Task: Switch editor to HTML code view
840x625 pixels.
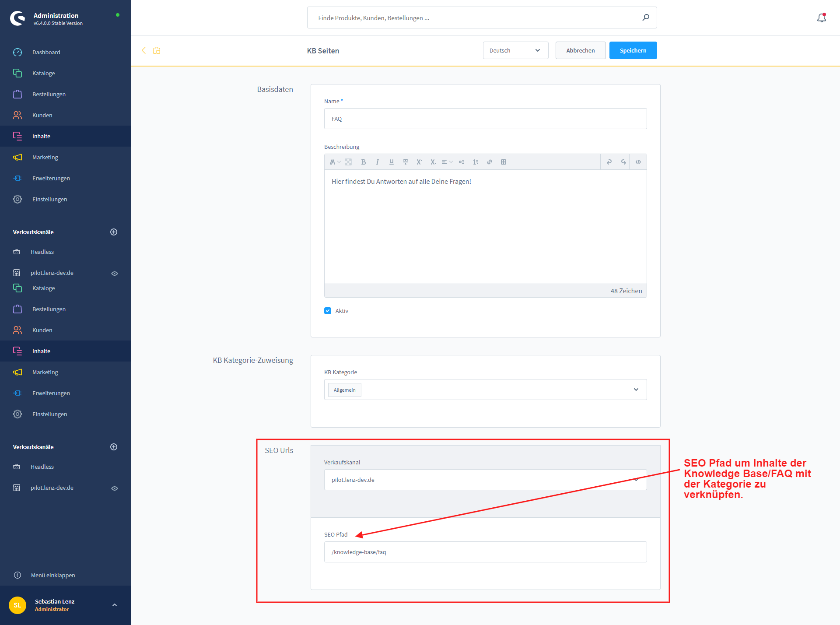Action: click(x=638, y=162)
